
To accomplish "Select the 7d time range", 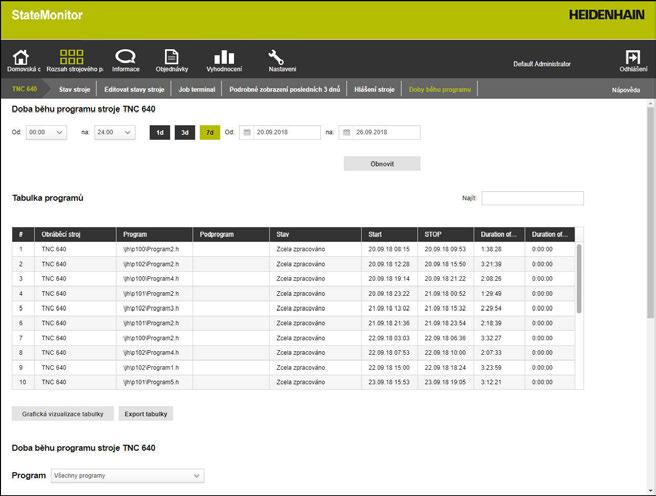I will tap(210, 133).
